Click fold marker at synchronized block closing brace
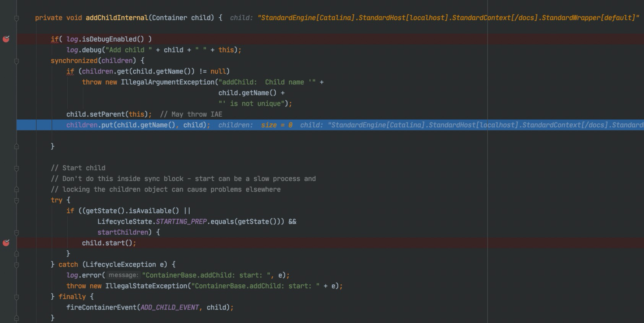The width and height of the screenshot is (644, 323). click(x=16, y=146)
